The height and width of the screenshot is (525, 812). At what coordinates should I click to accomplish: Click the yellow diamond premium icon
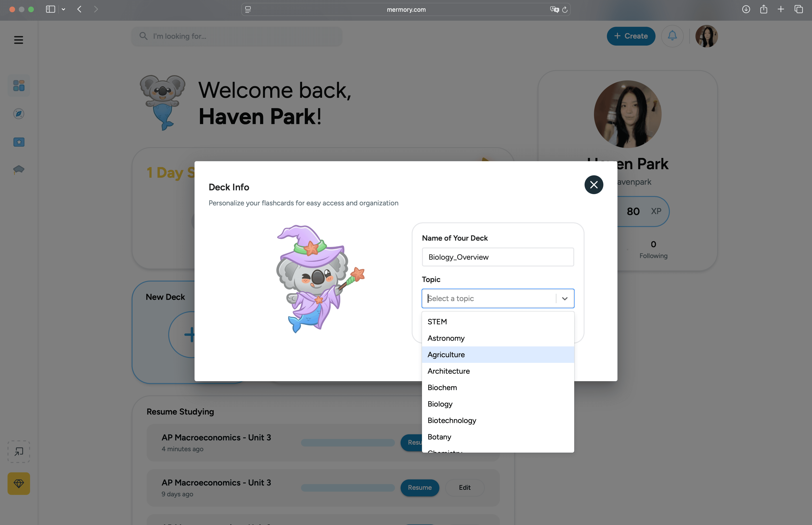[x=19, y=483]
